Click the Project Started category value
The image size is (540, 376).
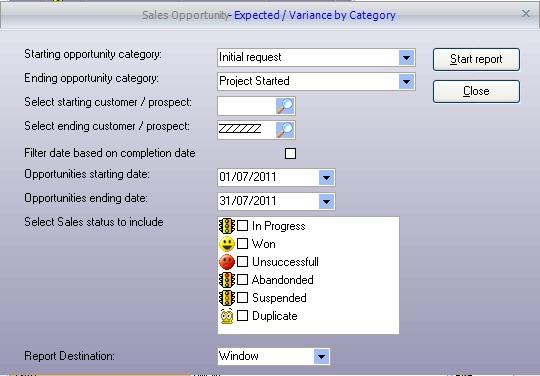[254, 81]
